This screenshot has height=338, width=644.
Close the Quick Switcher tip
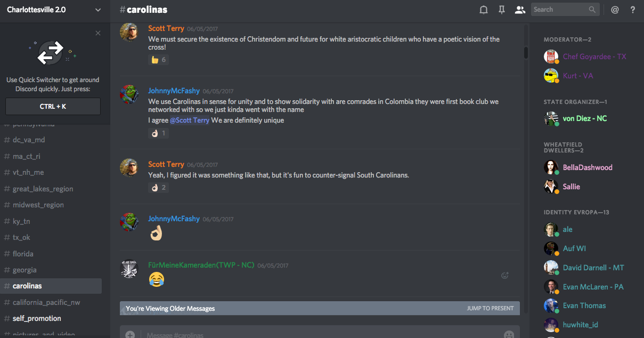(x=98, y=33)
